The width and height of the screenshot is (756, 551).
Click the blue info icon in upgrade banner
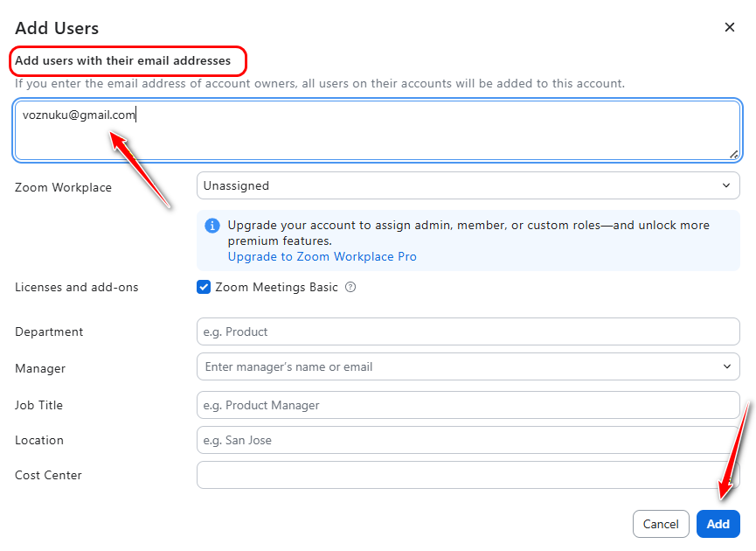(x=212, y=226)
